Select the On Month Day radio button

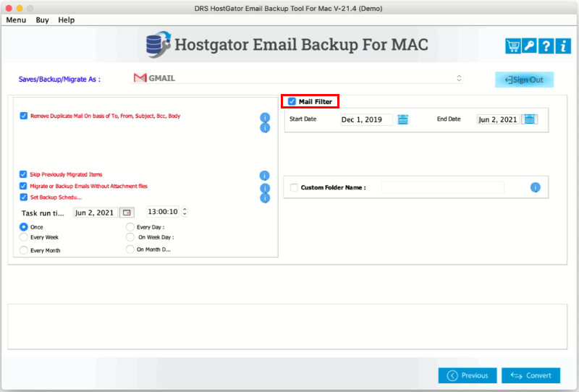(130, 249)
